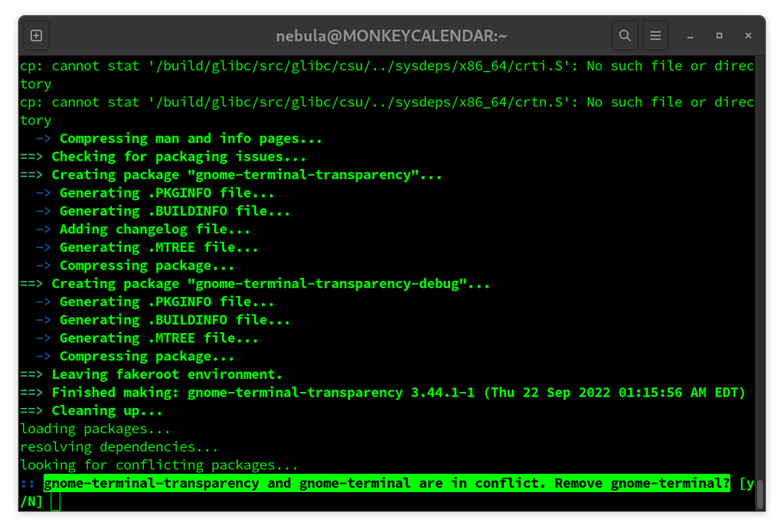Click the 'Finished making: gnome-terminal-transparency' line

[383, 393]
